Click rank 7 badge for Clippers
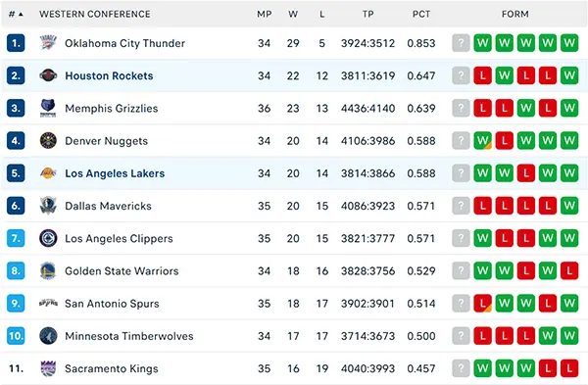Image resolution: width=588 pixels, height=385 pixels. point(16,238)
